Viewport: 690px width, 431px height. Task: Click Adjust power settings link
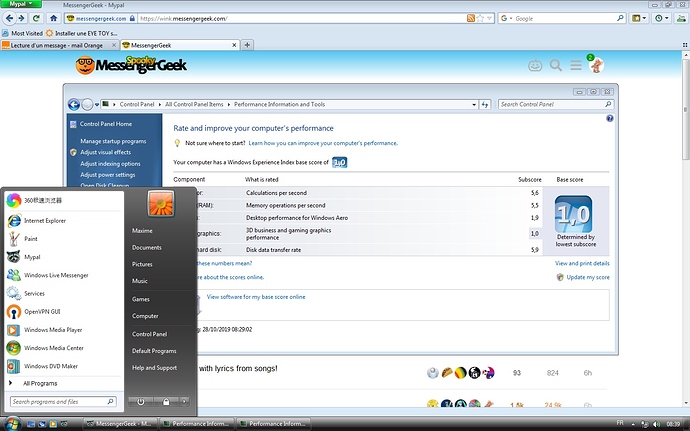click(108, 175)
